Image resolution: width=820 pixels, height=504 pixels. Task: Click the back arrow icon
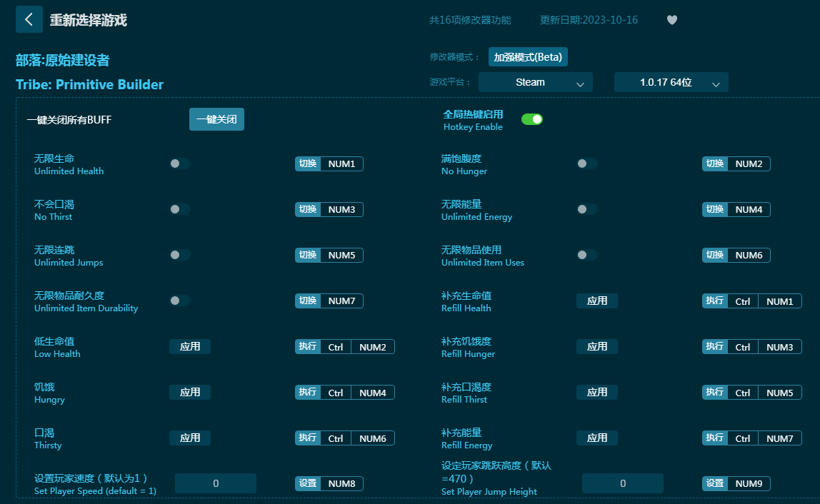pos(29,19)
